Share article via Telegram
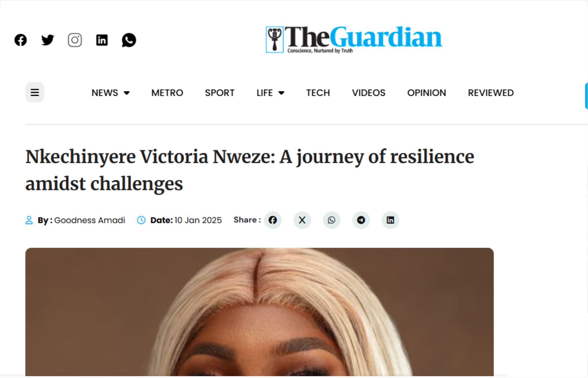 (x=361, y=220)
